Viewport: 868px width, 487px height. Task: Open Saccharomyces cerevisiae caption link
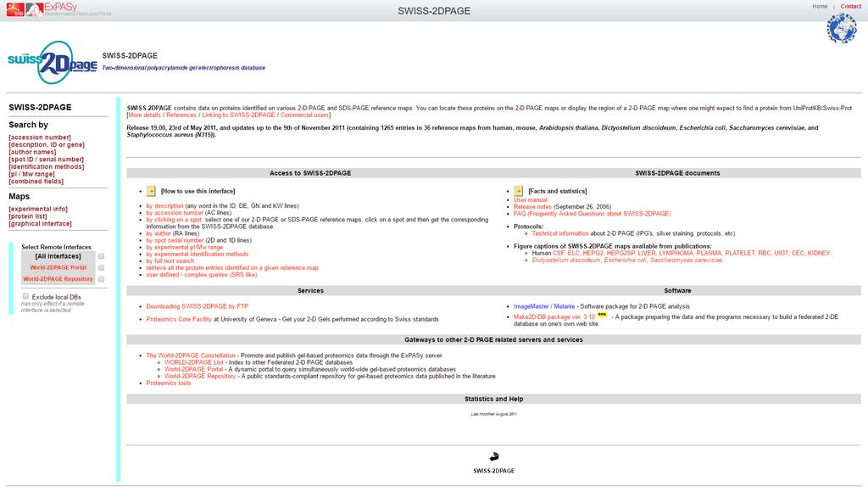click(x=686, y=260)
